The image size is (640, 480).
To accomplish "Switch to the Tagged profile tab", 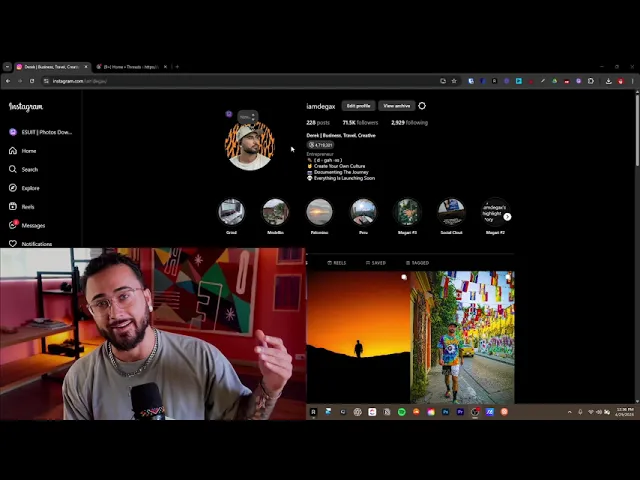I will (x=417, y=263).
